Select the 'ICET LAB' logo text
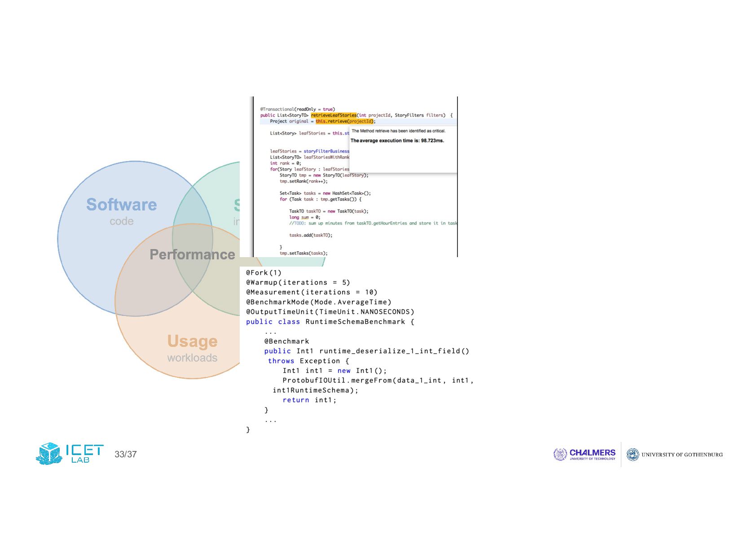756x534 pixels. [85, 454]
